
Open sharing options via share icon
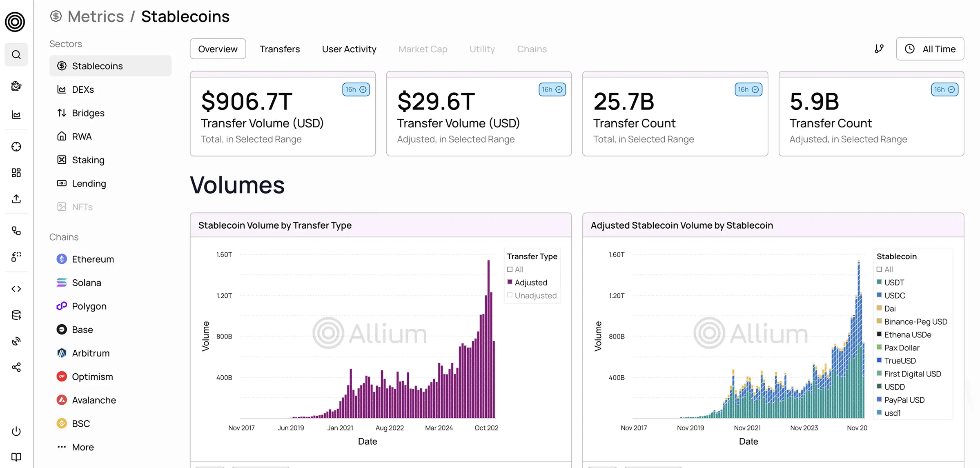click(x=16, y=367)
